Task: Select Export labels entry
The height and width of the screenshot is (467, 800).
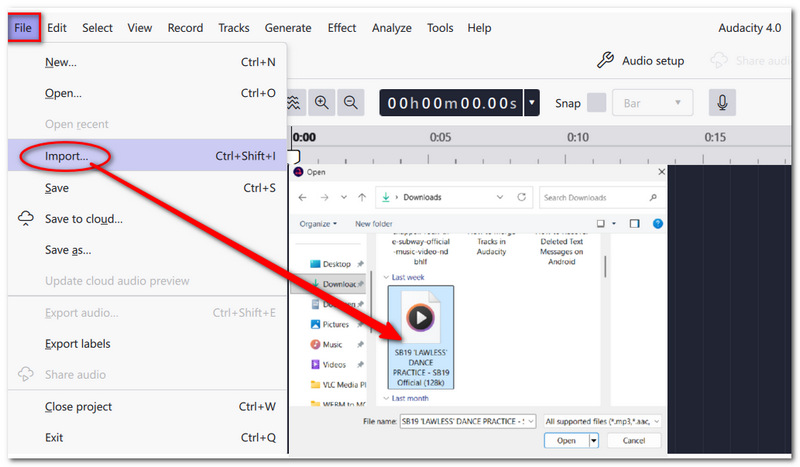Action: coord(148,344)
